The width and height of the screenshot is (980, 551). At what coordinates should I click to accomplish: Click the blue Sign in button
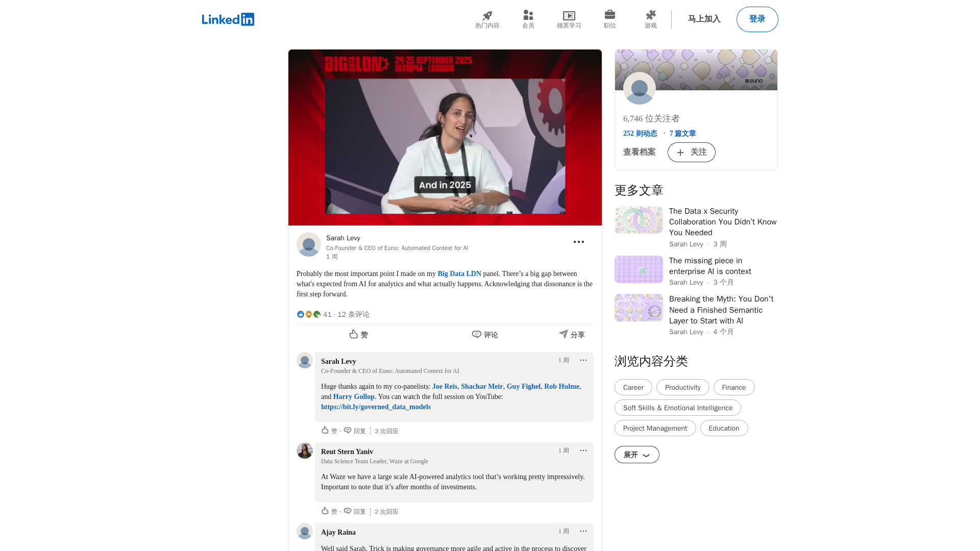[x=757, y=19]
